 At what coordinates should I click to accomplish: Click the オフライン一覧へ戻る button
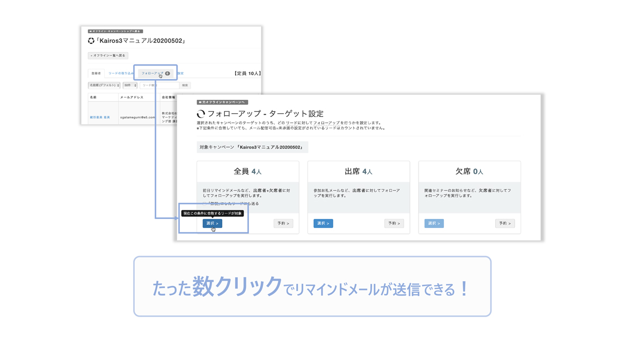(x=108, y=55)
